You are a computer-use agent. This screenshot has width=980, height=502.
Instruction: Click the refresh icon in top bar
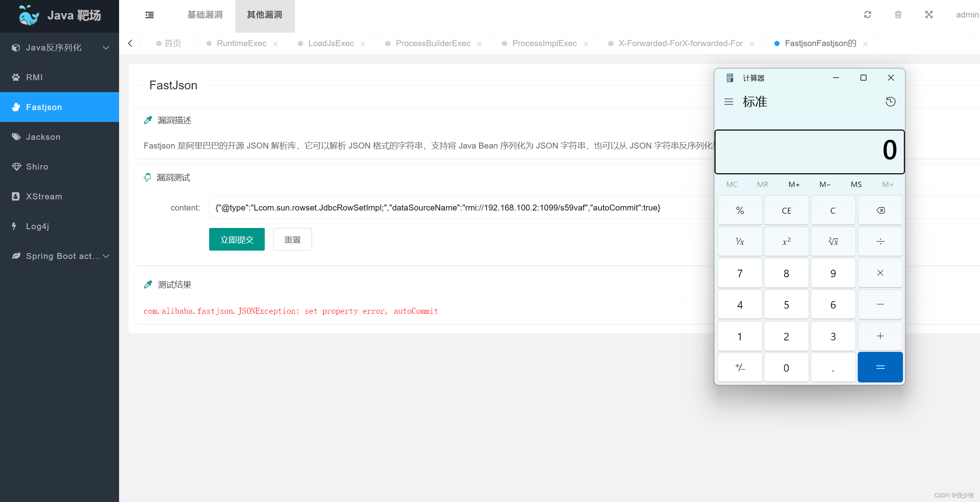(x=868, y=15)
